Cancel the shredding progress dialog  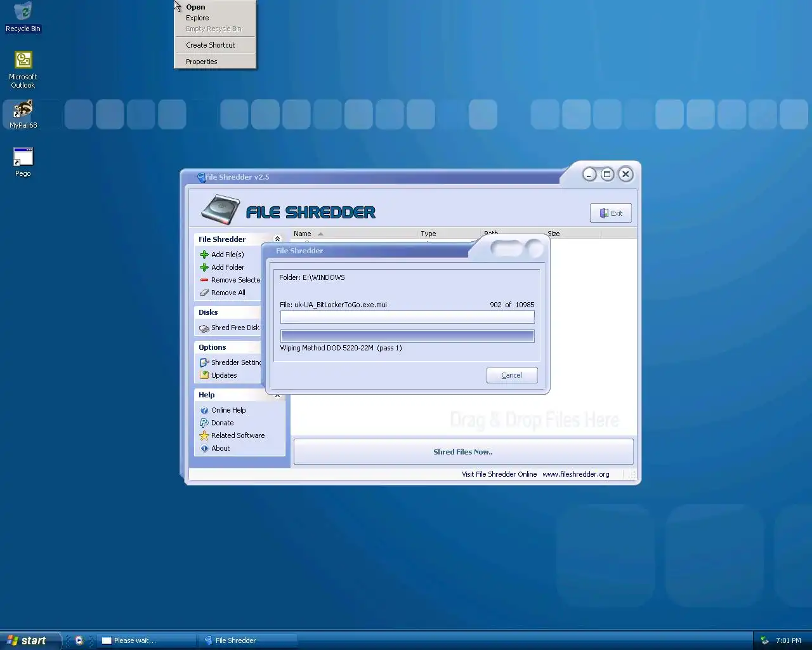tap(512, 375)
